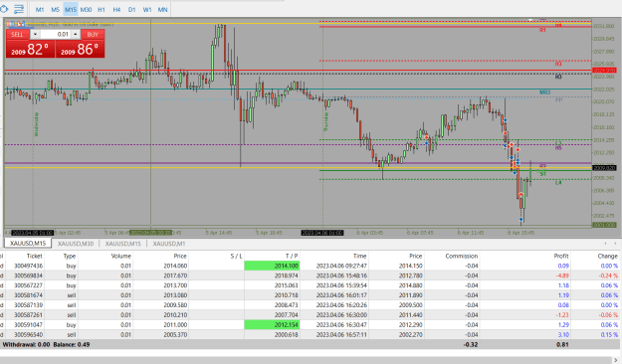Switch the chart to M30 timeframe
Viewport: 622px width, 364px height.
point(86,10)
